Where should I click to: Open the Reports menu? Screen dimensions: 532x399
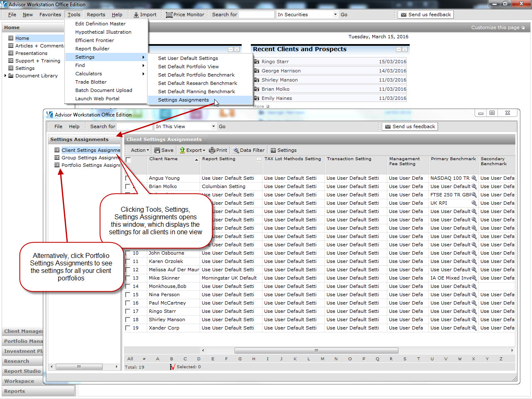(x=96, y=15)
